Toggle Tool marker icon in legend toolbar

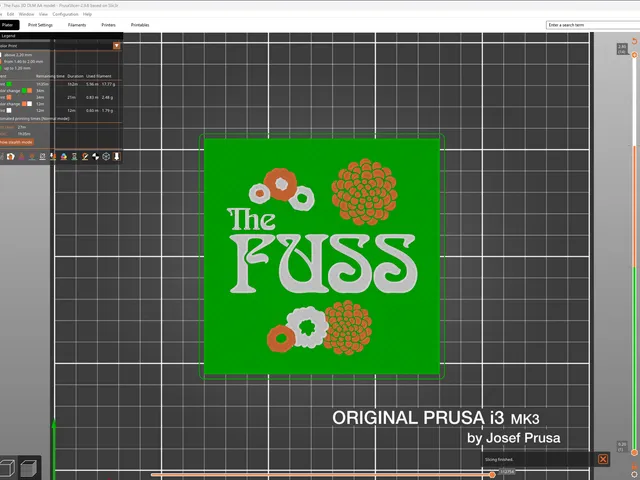pos(116,156)
